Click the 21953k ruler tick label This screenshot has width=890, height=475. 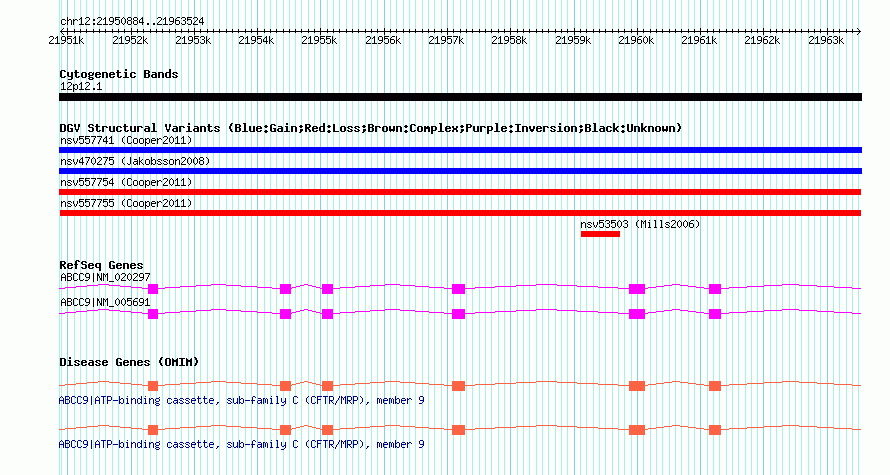193,40
